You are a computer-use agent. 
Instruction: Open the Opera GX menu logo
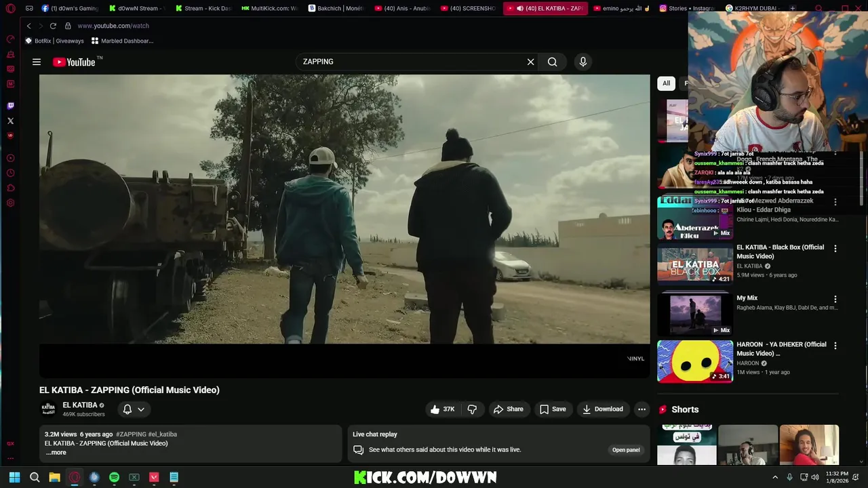click(x=10, y=8)
